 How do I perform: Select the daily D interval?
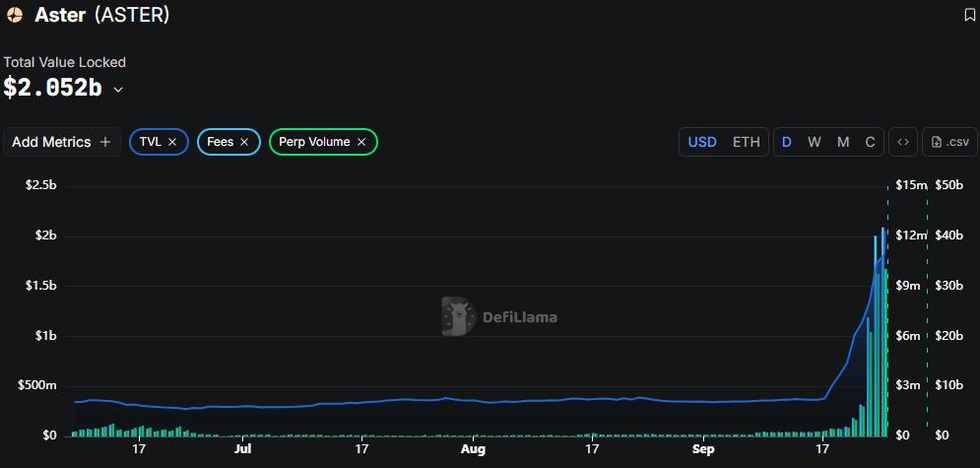(x=787, y=142)
